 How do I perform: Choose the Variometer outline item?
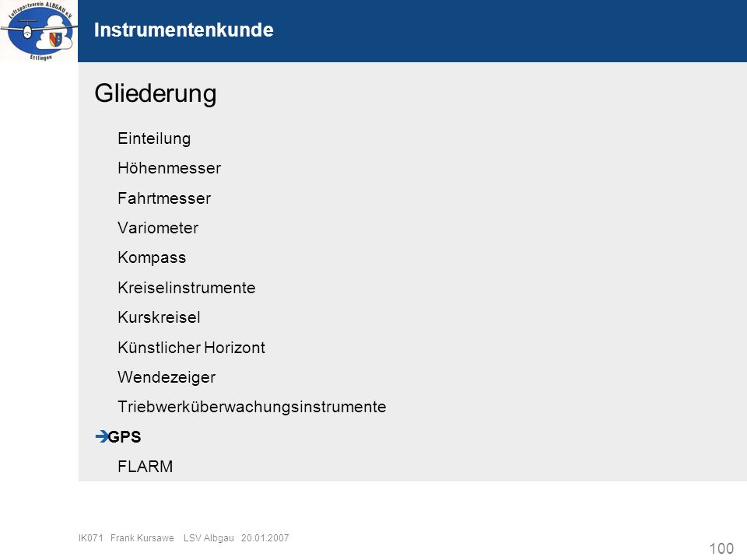tap(158, 228)
